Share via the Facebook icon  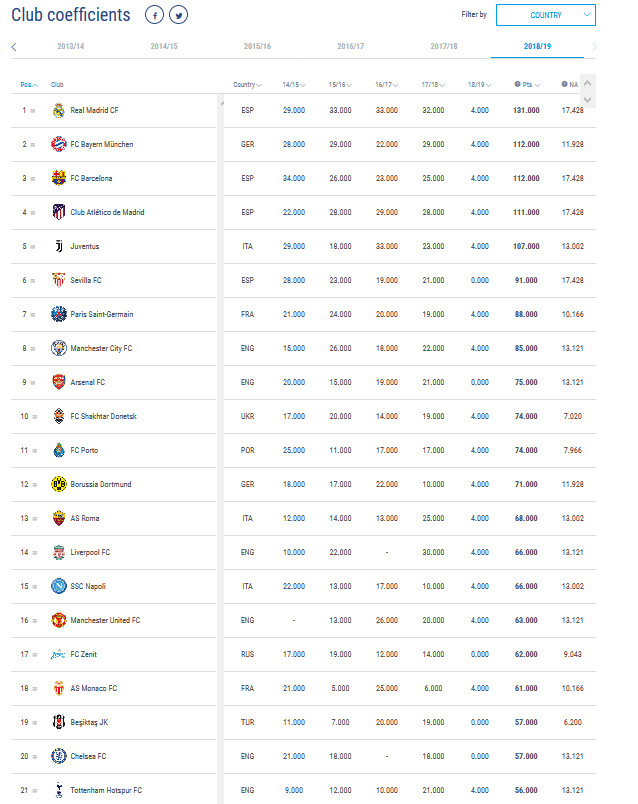(x=154, y=15)
